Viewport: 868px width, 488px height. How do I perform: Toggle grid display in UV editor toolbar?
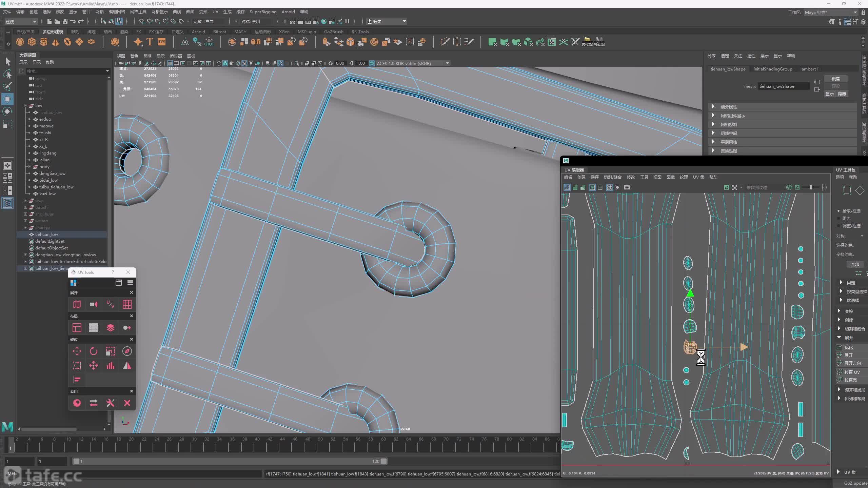click(x=609, y=187)
